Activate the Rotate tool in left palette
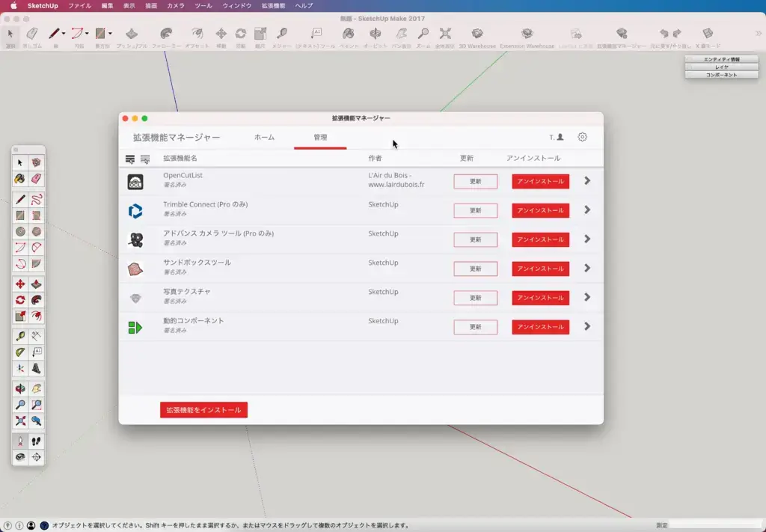Viewport: 766px width, 532px height. pyautogui.click(x=20, y=300)
